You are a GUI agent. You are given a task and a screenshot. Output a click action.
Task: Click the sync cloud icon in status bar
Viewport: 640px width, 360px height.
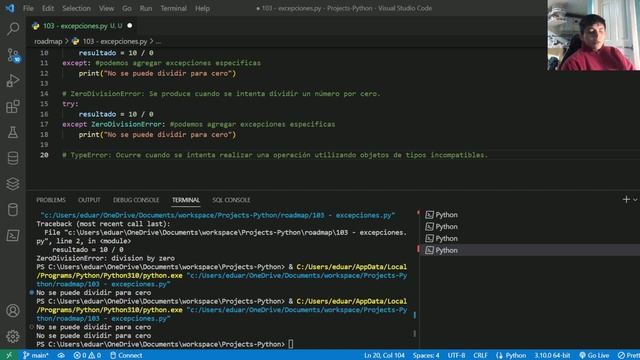(61, 355)
